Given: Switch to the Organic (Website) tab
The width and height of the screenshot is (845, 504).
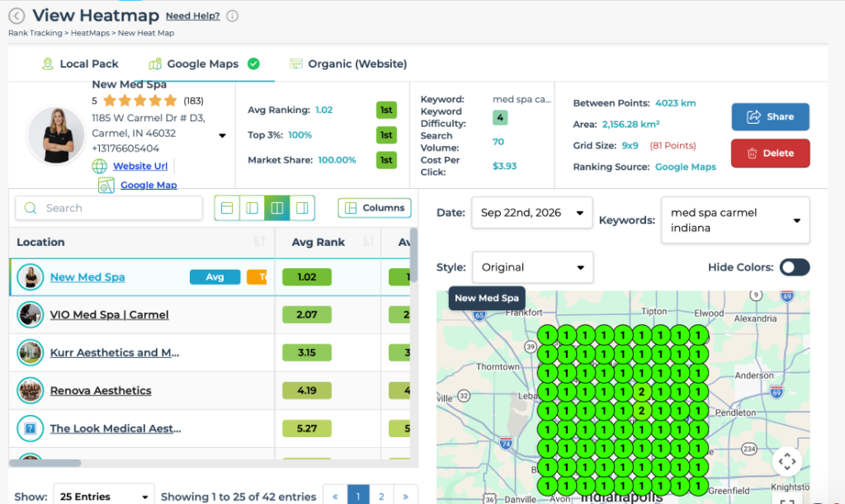Looking at the screenshot, I should tap(348, 64).
